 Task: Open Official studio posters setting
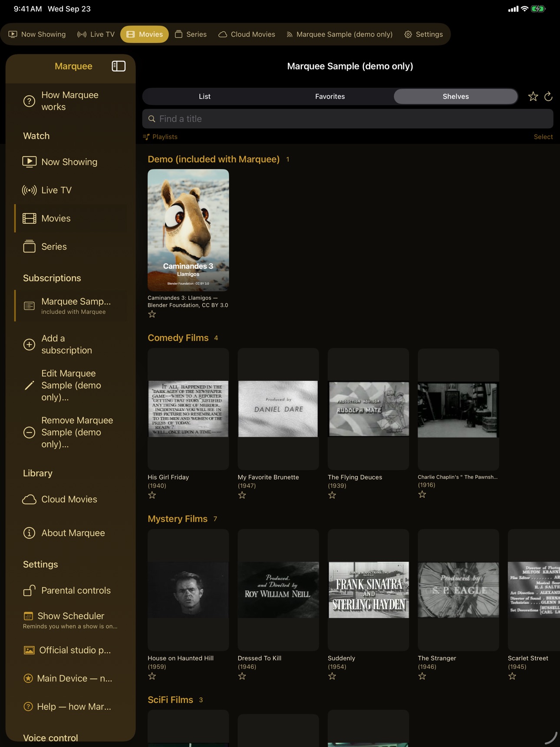(x=69, y=650)
